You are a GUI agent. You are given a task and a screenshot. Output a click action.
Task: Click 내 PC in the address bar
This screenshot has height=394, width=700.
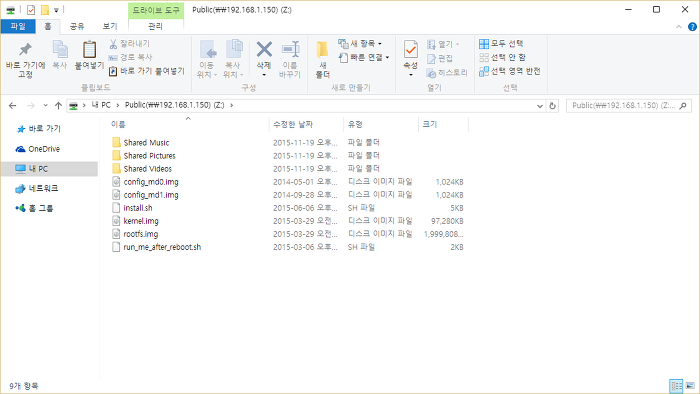101,105
